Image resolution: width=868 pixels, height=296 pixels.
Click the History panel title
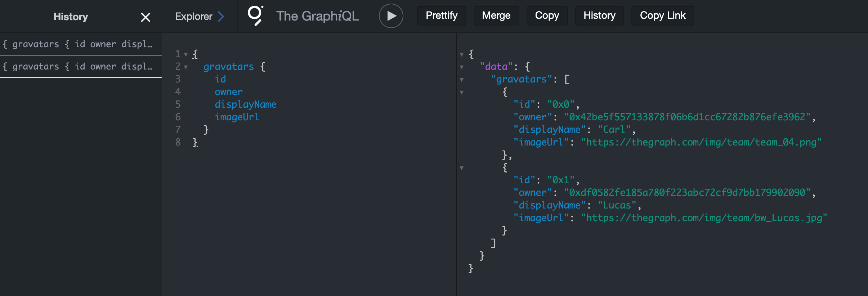pos(71,17)
